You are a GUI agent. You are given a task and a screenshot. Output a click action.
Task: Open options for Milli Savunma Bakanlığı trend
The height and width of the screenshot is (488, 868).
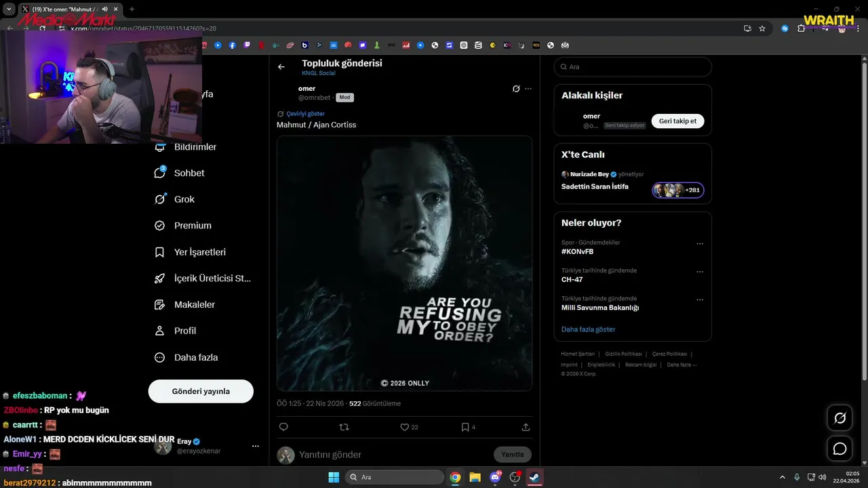700,300
